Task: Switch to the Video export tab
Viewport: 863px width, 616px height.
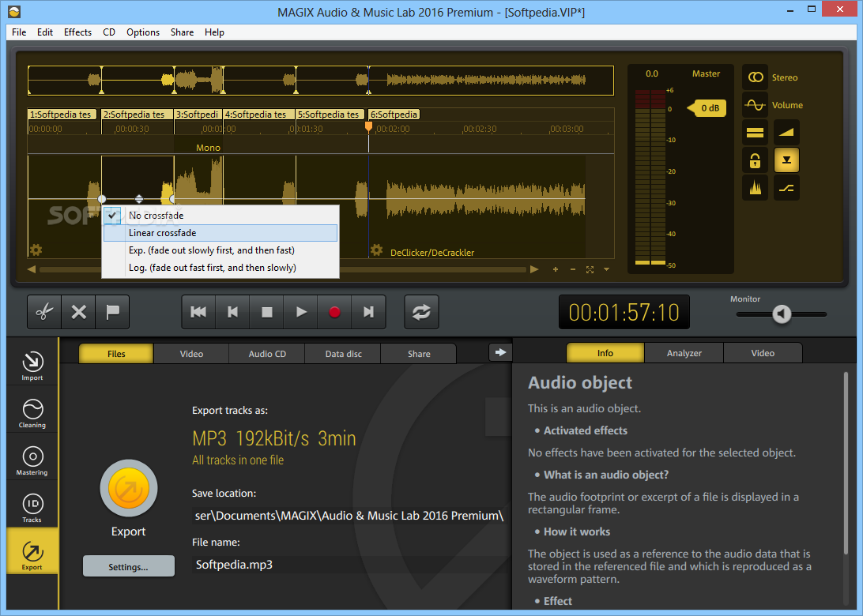Action: click(x=191, y=354)
